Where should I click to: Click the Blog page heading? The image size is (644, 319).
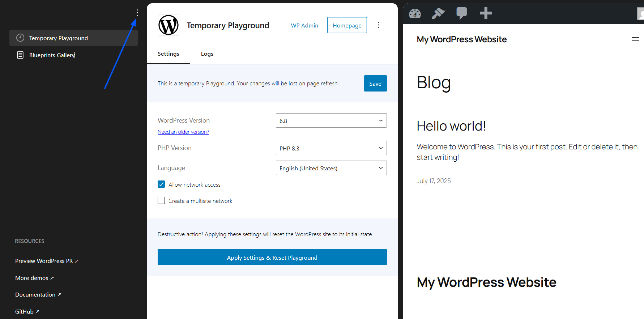(x=434, y=83)
